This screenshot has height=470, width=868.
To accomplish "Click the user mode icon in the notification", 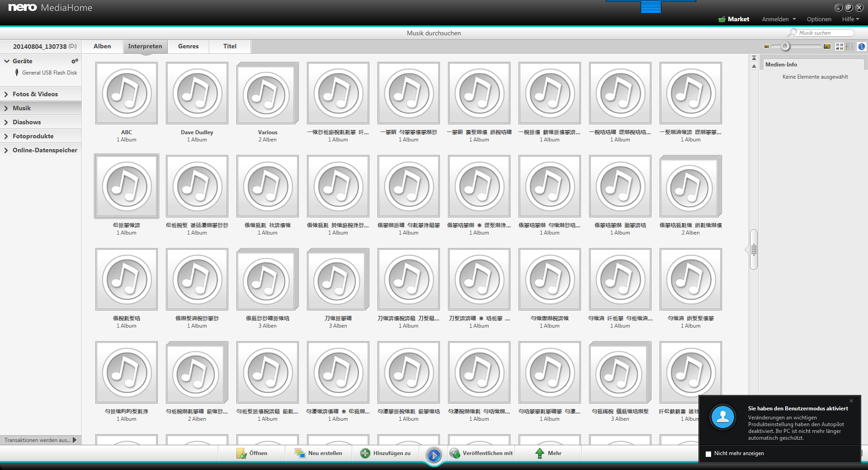I will click(723, 417).
